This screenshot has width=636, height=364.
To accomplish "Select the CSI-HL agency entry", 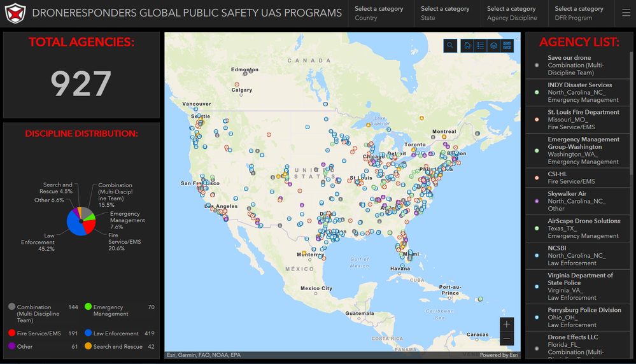I will pos(577,178).
